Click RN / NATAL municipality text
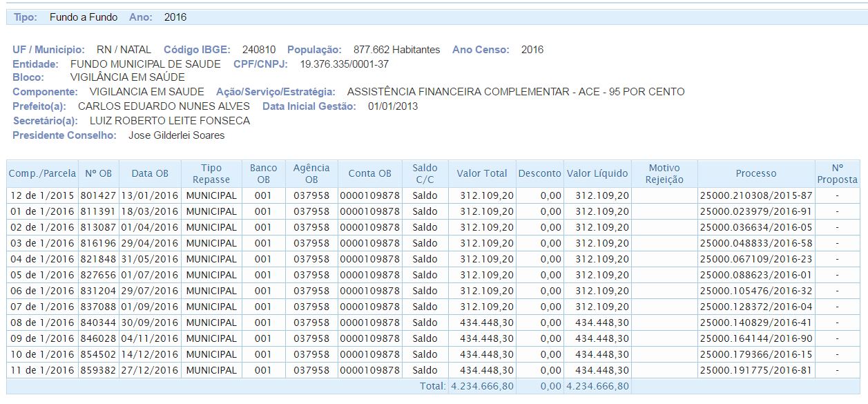 [124, 50]
